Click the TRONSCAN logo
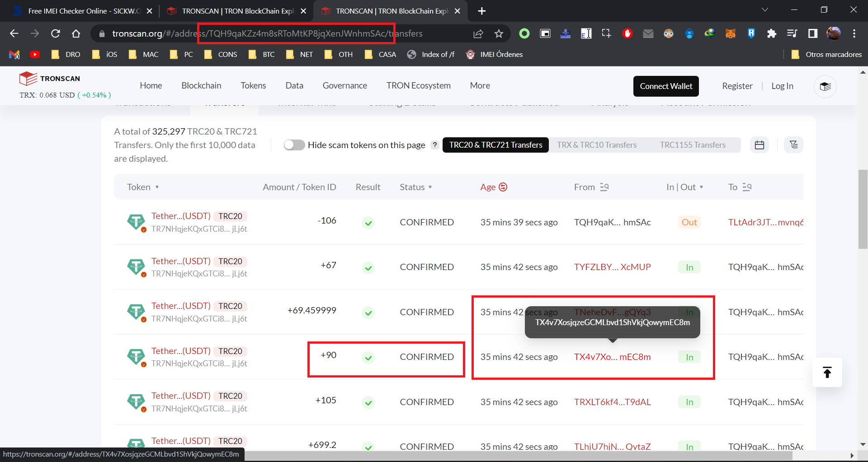The width and height of the screenshot is (868, 462). coord(50,79)
